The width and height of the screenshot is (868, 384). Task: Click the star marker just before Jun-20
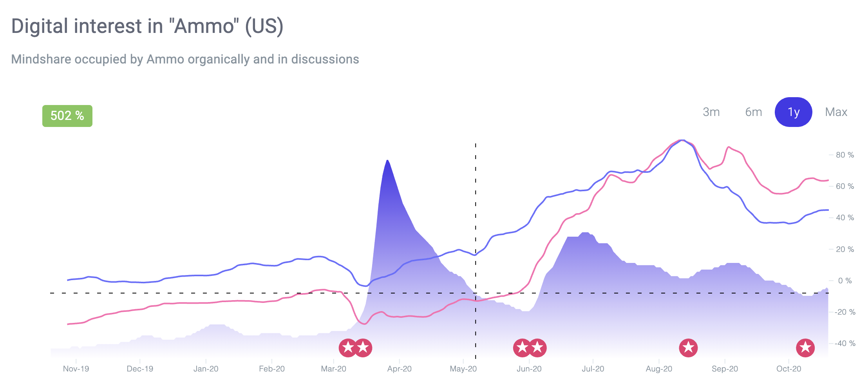pyautogui.click(x=522, y=348)
